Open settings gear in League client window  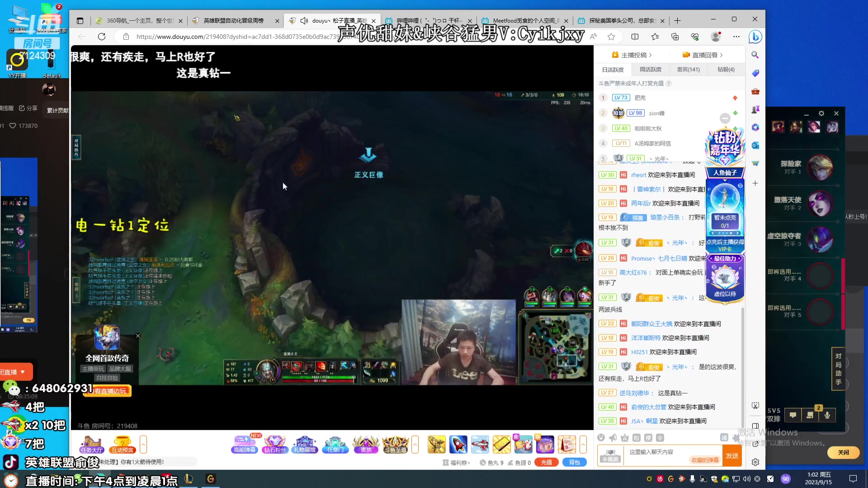click(821, 113)
